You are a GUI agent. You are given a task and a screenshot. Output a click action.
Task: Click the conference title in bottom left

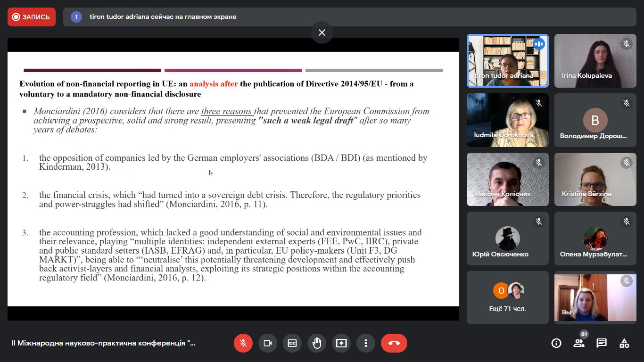[x=103, y=343]
